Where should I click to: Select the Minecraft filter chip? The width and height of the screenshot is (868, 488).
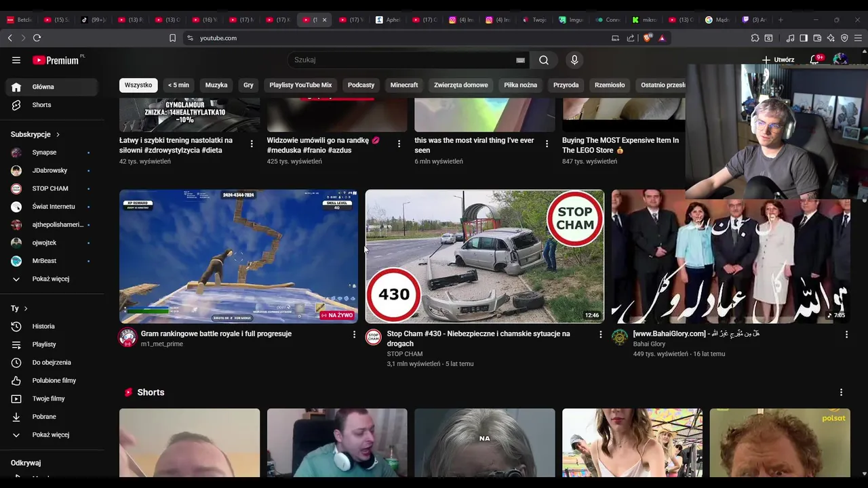click(404, 85)
